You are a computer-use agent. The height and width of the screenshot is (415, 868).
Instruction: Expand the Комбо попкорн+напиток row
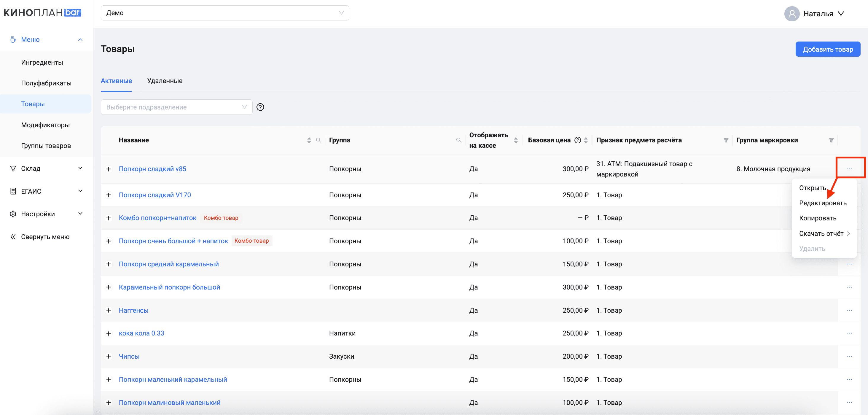click(109, 218)
